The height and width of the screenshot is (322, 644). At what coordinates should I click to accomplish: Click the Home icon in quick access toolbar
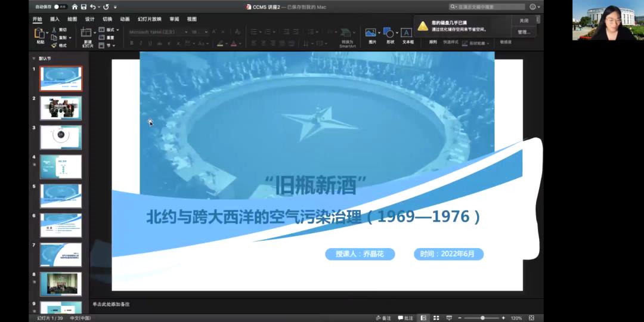(75, 7)
